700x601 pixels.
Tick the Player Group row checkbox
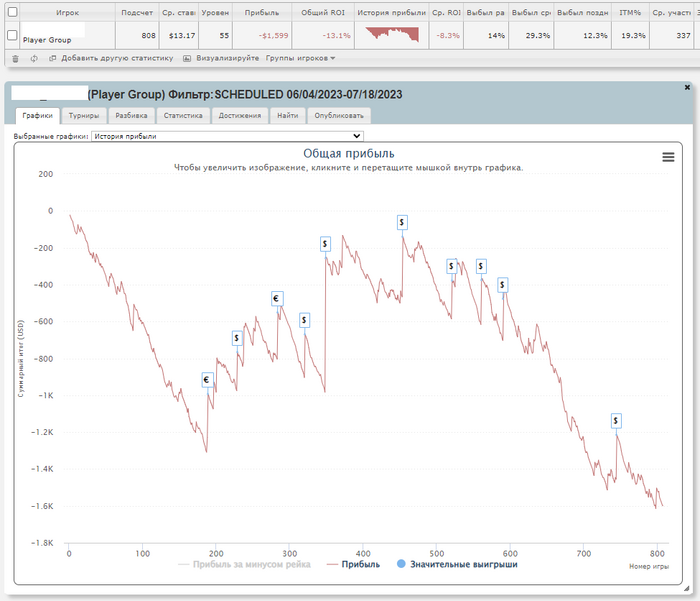click(12, 35)
